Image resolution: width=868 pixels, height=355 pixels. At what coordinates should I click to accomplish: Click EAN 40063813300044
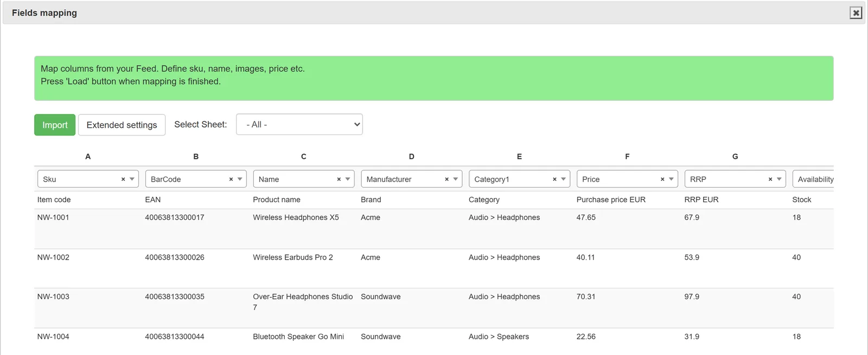tap(175, 337)
